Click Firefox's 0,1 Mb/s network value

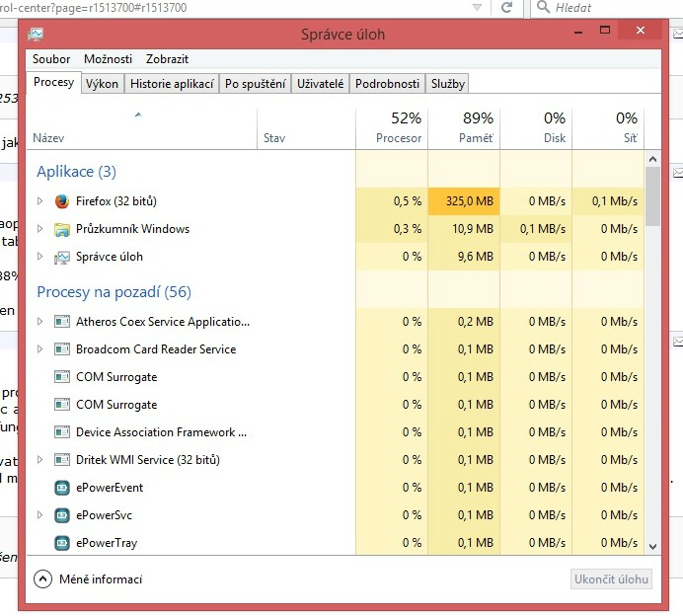[x=615, y=201]
